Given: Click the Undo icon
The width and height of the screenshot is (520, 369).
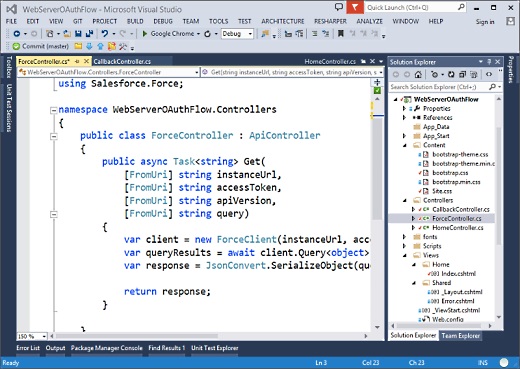Looking at the screenshot, I should pos(105,34).
